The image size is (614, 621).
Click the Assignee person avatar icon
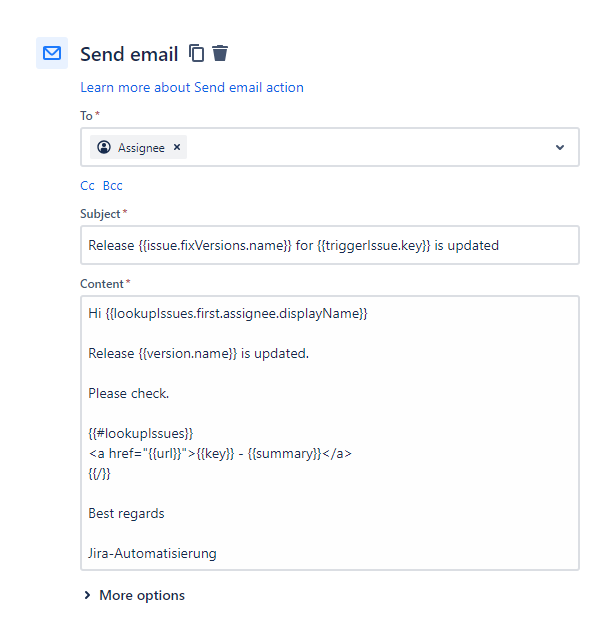pyautogui.click(x=104, y=147)
